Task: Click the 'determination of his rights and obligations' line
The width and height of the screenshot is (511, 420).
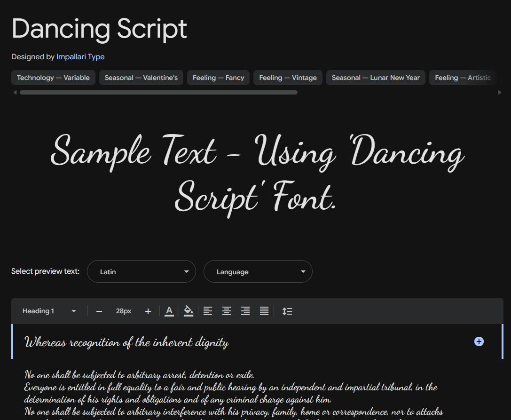Action: point(178,399)
